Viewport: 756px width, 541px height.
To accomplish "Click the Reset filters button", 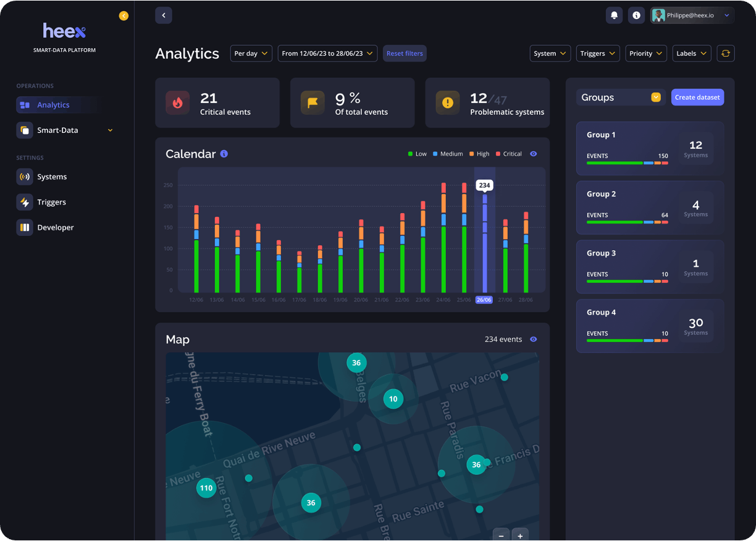I will 405,54.
